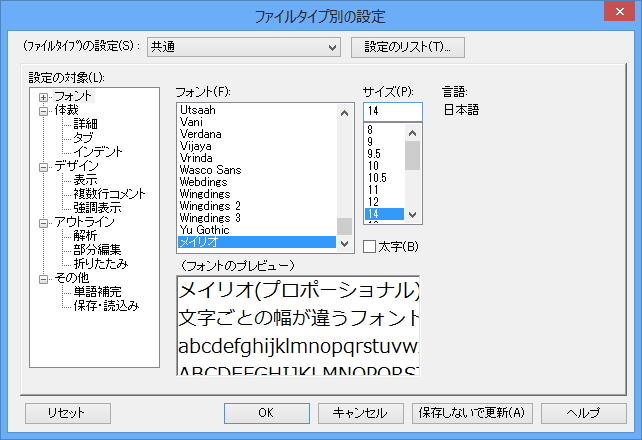The image size is (642, 440).
Task: Select インデント tree item
Action: (98, 152)
